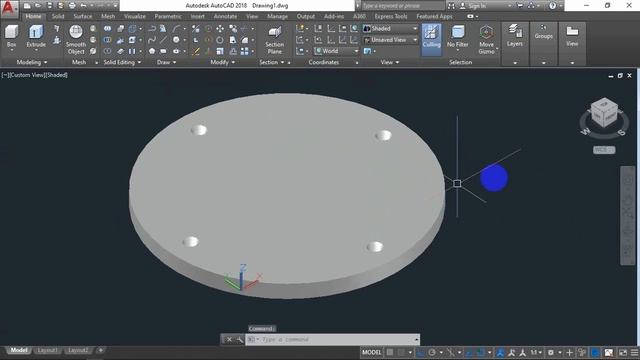Click the ViewCube in the drawing area
Viewport: 640px width, 360px height.
coord(604,113)
